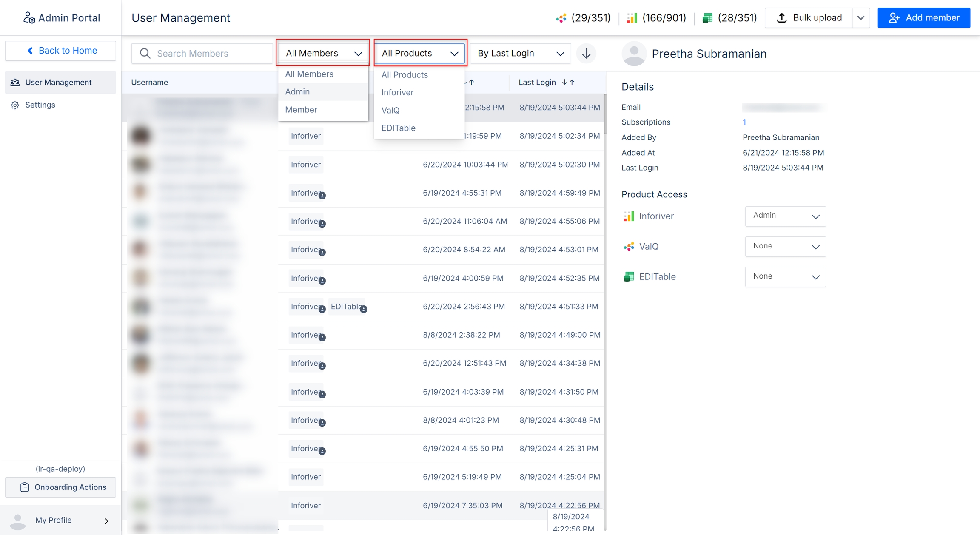Viewport: 980px width, 535px height.
Task: Expand the Inforiver access role dropdown
Action: (785, 216)
